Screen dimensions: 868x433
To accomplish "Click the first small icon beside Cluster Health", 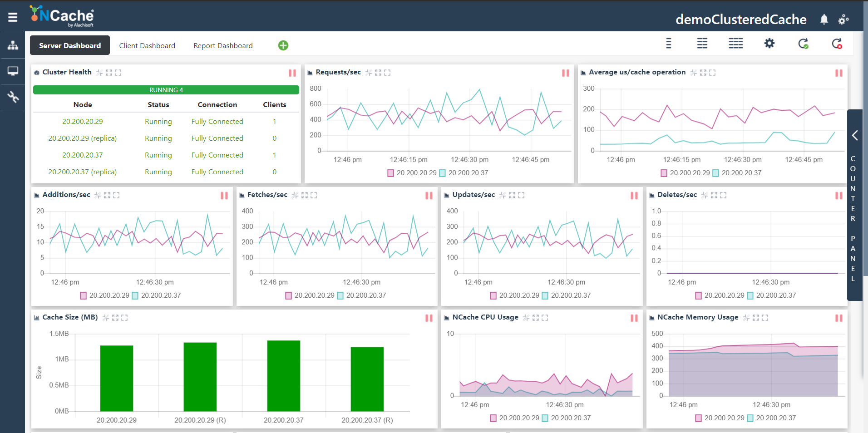I will [99, 73].
